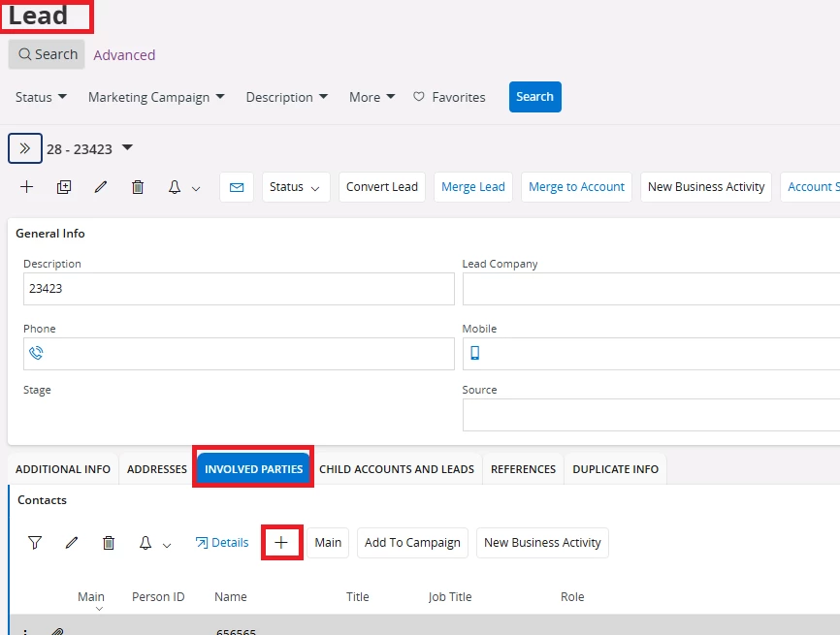Click the Contacts bell notification icon
The width and height of the screenshot is (840, 635).
click(x=145, y=542)
